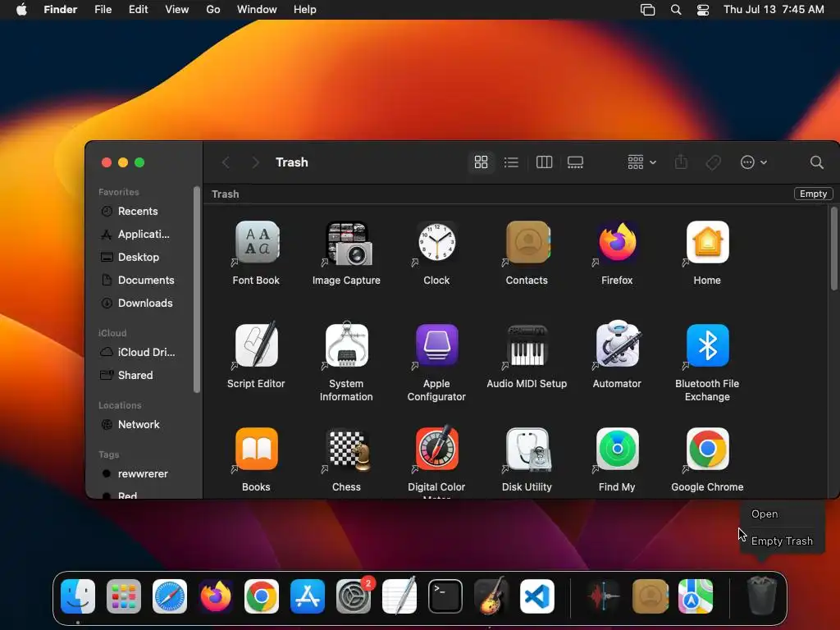This screenshot has width=840, height=630.
Task: Select the Firefox app in Trash window
Action: (x=618, y=242)
